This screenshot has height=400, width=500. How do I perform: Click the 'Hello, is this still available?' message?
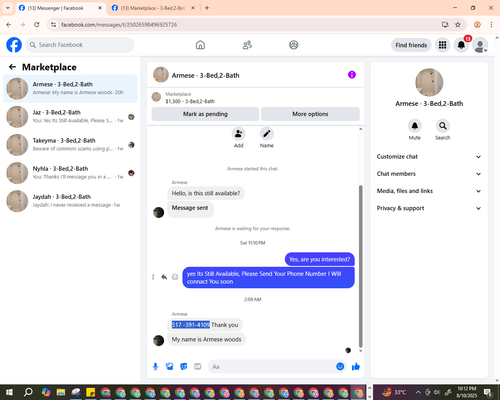(x=206, y=193)
